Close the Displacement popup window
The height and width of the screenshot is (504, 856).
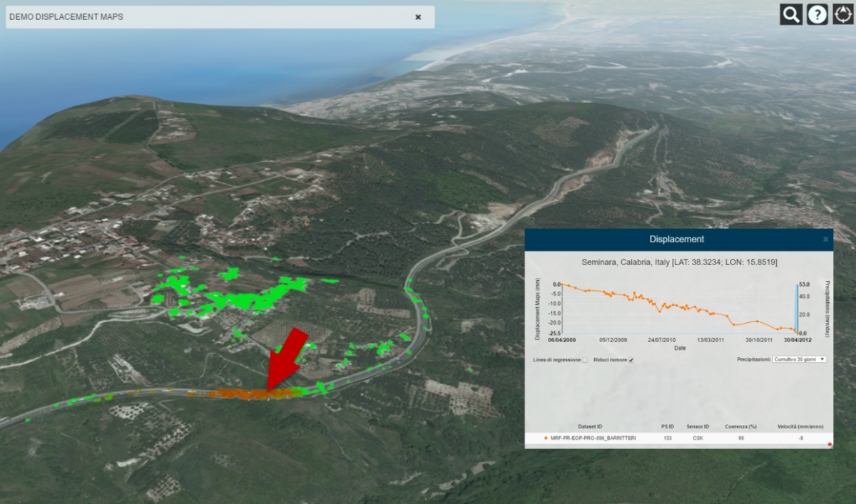[x=826, y=240]
